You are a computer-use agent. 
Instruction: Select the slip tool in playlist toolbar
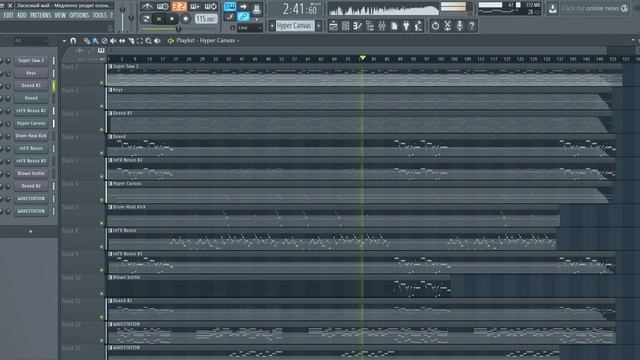click(x=122, y=41)
